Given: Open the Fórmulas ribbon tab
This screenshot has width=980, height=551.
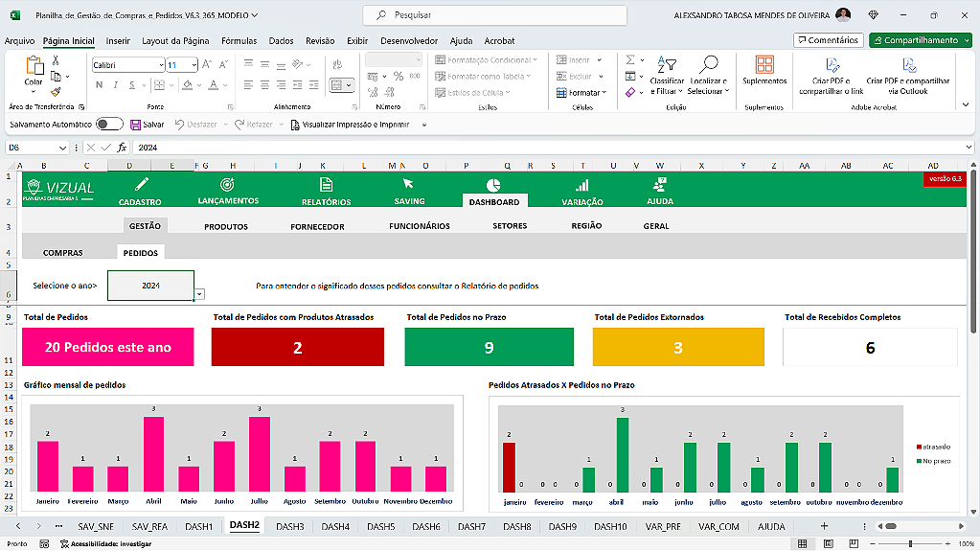Looking at the screenshot, I should (239, 40).
